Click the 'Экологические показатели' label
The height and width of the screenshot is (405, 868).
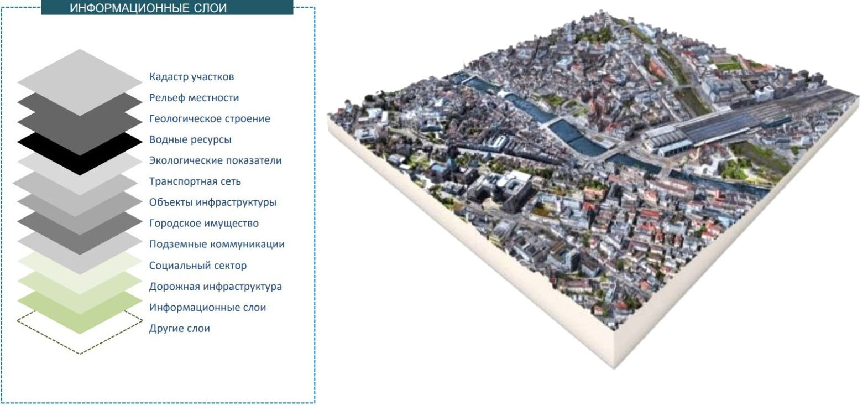point(215,161)
